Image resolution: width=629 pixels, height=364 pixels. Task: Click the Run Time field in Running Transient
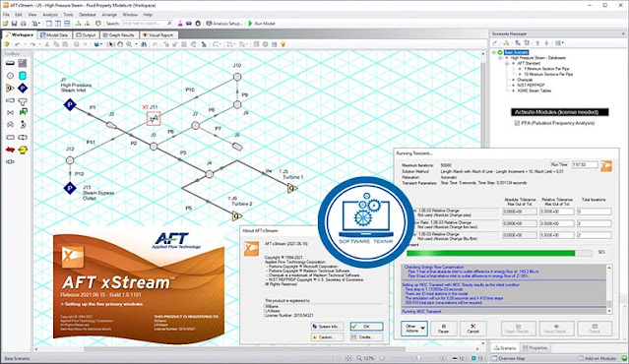pos(585,164)
